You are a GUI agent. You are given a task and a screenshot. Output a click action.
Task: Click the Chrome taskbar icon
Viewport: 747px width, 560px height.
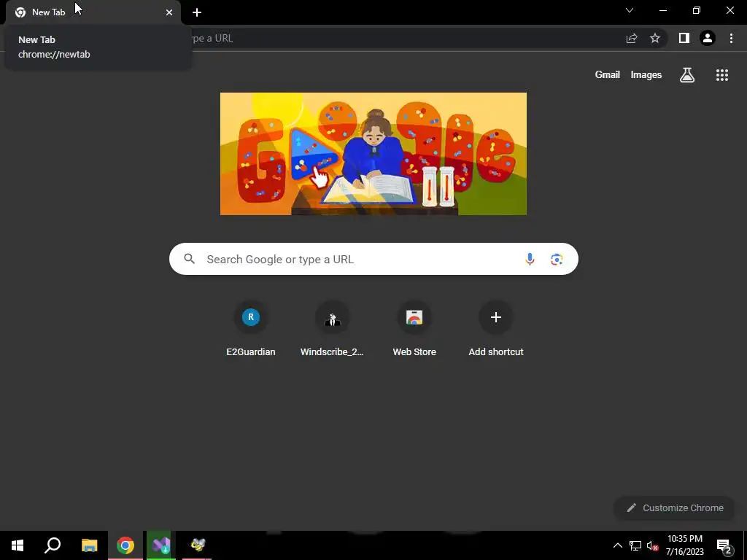click(x=125, y=545)
